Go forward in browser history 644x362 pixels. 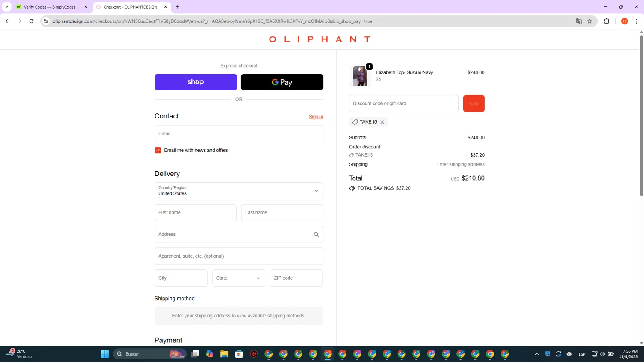[x=19, y=21]
